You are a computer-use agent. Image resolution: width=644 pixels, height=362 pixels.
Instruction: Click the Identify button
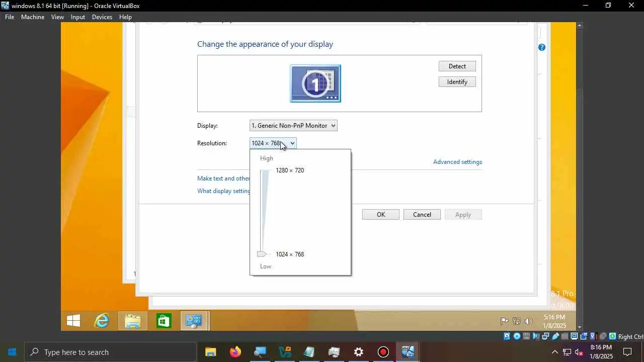coord(457,82)
